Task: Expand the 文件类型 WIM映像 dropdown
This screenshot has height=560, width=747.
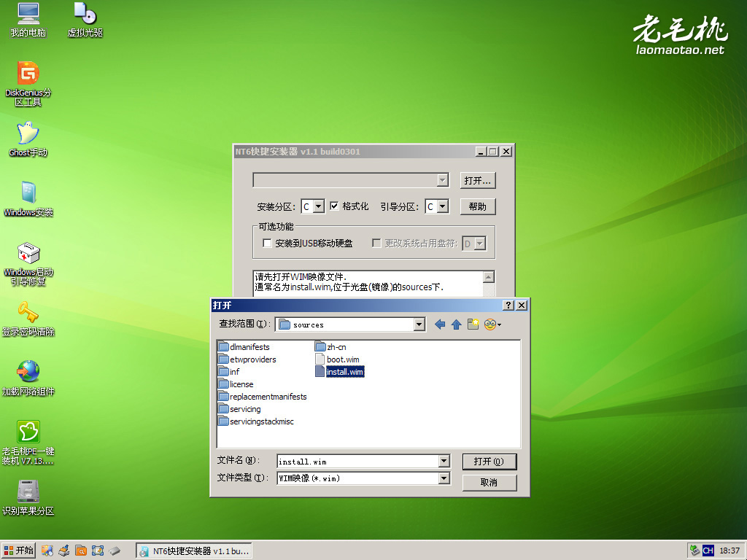Action: (x=444, y=478)
